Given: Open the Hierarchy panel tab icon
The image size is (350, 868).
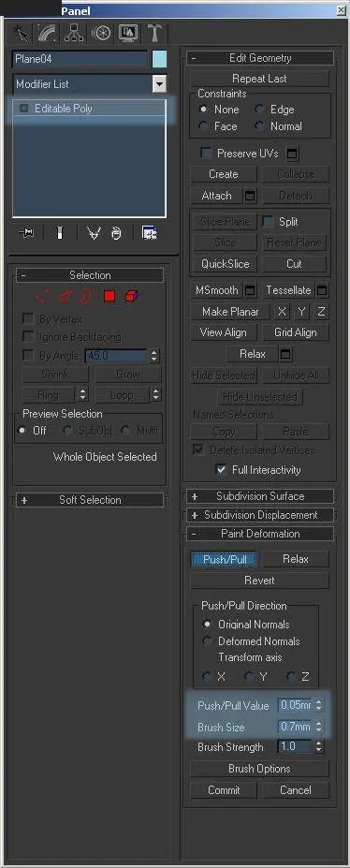Looking at the screenshot, I should [74, 33].
